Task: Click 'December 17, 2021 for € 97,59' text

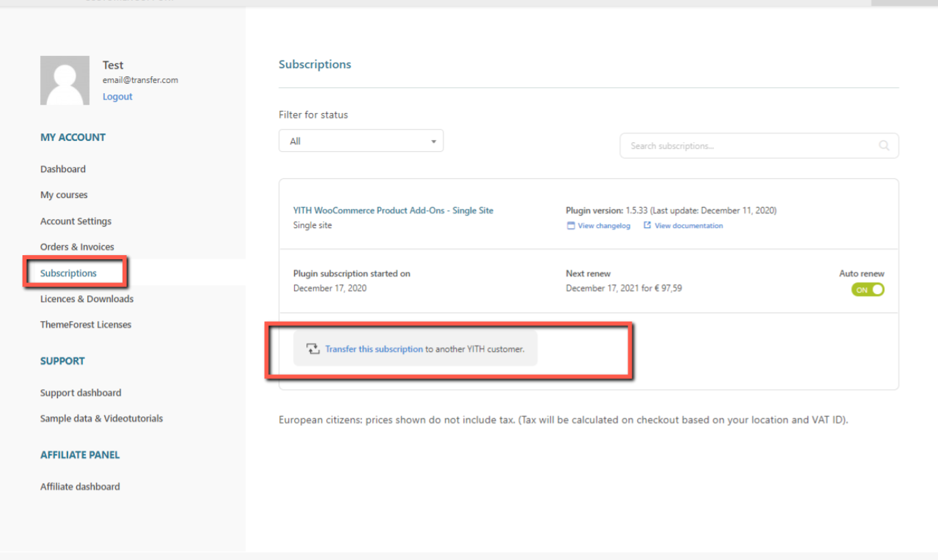Action: point(624,288)
